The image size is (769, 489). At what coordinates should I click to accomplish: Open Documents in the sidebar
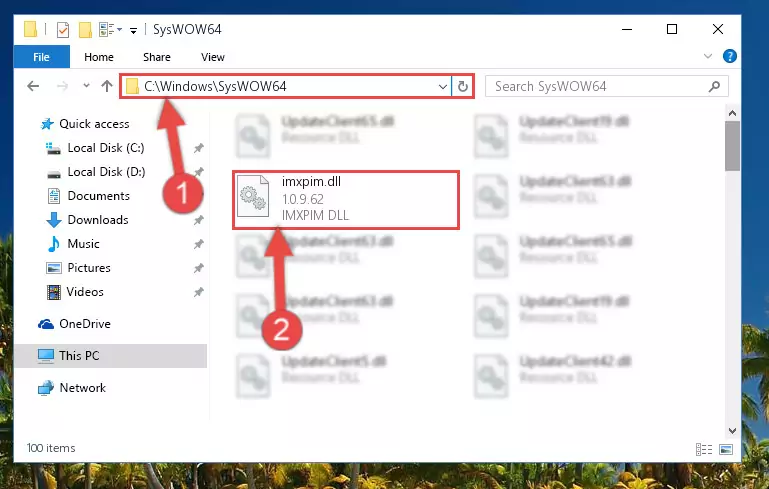(99, 196)
